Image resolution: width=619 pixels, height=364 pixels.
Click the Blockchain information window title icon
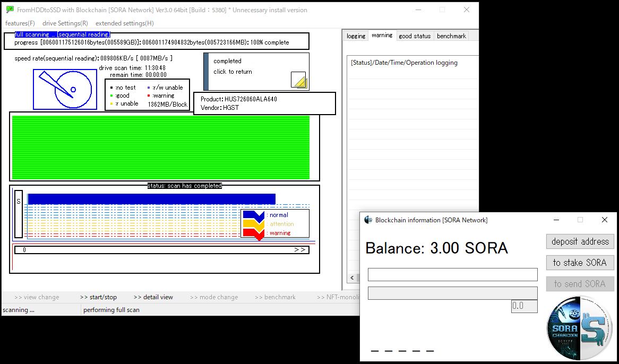click(x=368, y=220)
